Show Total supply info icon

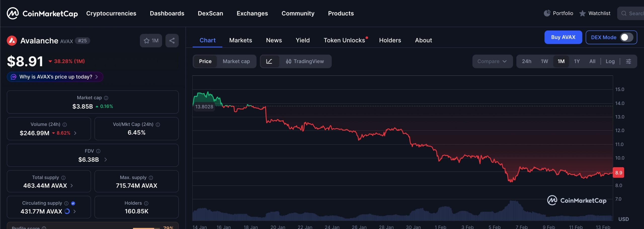[63, 178]
